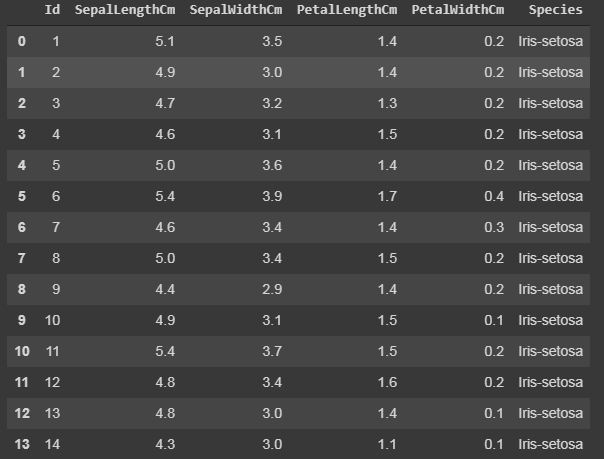Click the PetalLengthCm column header
Screen dimensions: 604x459
[347, 10]
